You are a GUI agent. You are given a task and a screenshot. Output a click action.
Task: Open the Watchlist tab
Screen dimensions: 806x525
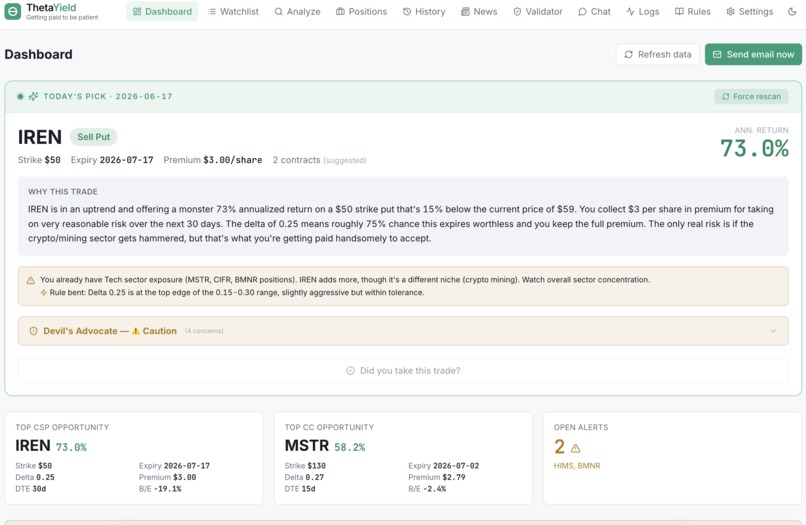(x=233, y=11)
